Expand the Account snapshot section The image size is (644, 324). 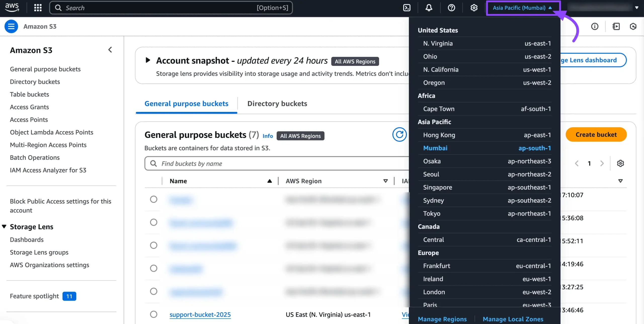point(148,60)
